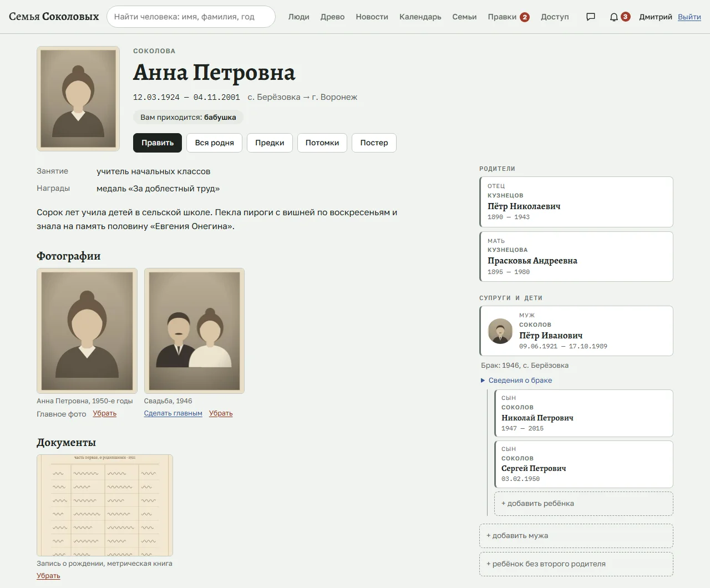
Task: Click the main profile portrait photo
Action: click(x=78, y=99)
